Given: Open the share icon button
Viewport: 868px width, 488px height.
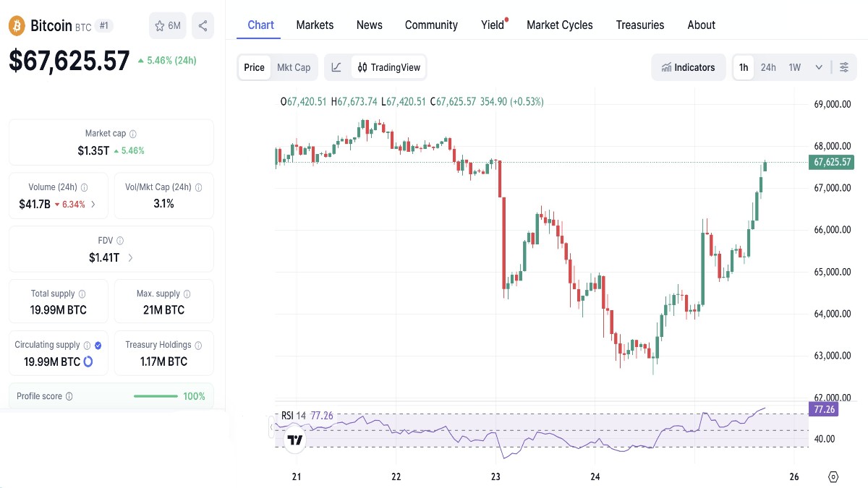Looking at the screenshot, I should pos(203,26).
